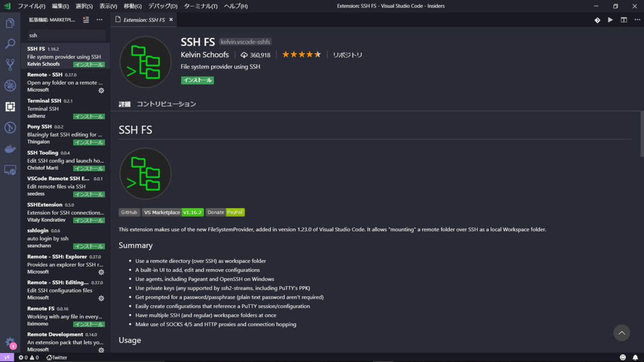Open the リポジトリ repository link

click(x=347, y=55)
